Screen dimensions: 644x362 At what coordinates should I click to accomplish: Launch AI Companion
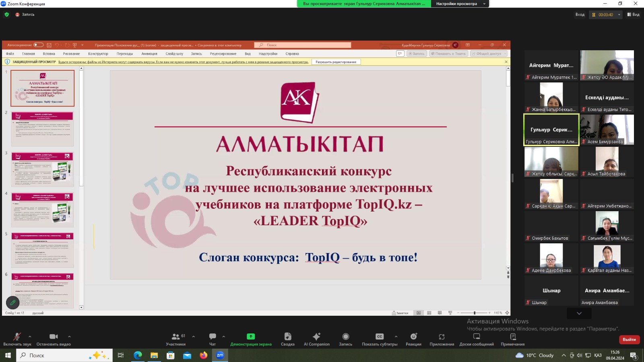coord(317,339)
